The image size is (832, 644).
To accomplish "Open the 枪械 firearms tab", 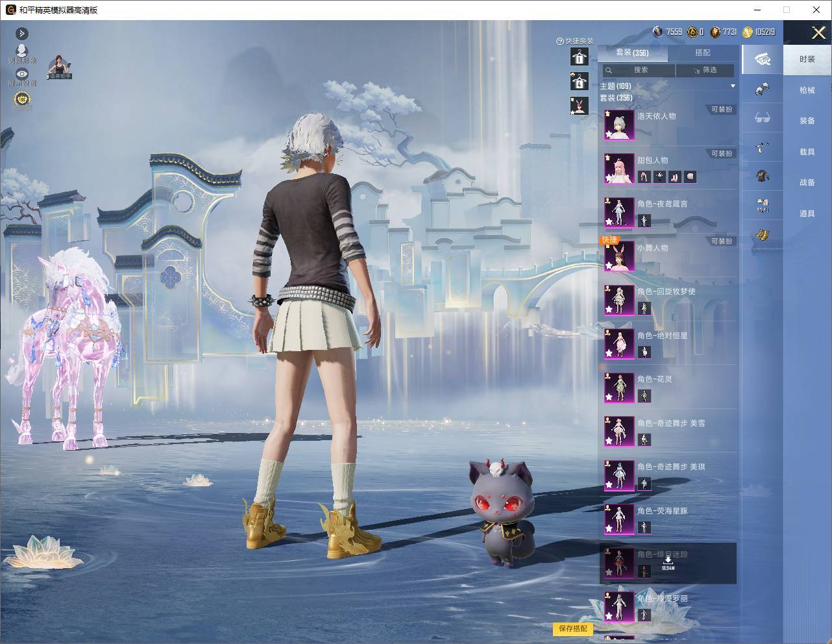I will click(807, 90).
